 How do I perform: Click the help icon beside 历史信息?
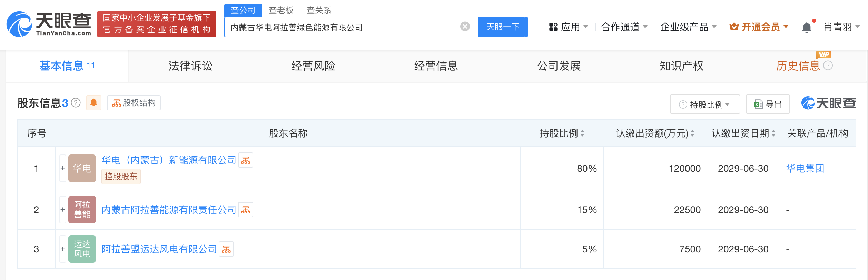(x=828, y=66)
